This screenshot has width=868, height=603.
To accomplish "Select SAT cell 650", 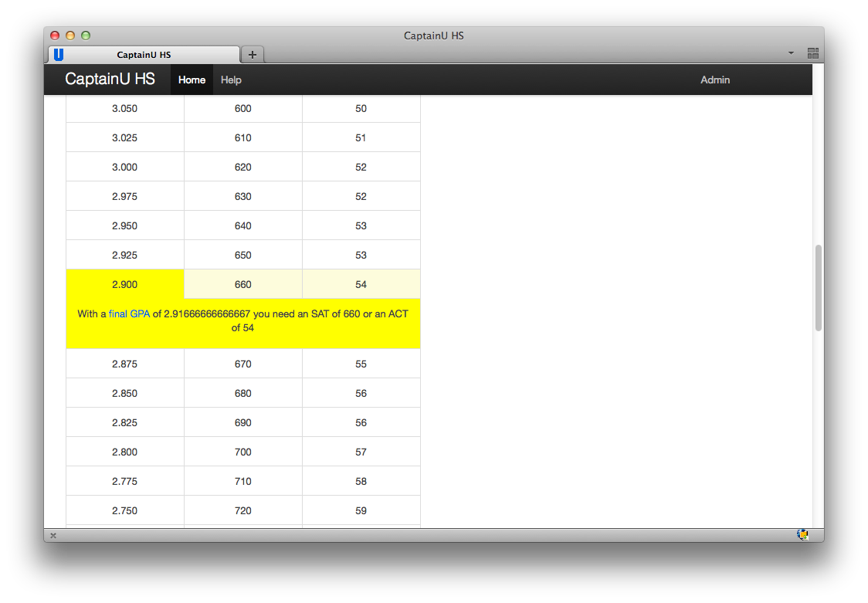I will 243,255.
